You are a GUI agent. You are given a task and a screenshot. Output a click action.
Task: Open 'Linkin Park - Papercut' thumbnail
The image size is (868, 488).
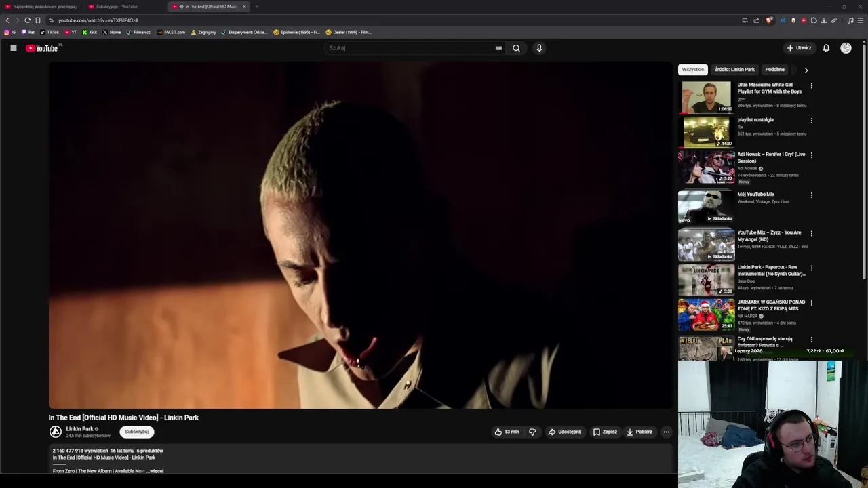tap(706, 279)
